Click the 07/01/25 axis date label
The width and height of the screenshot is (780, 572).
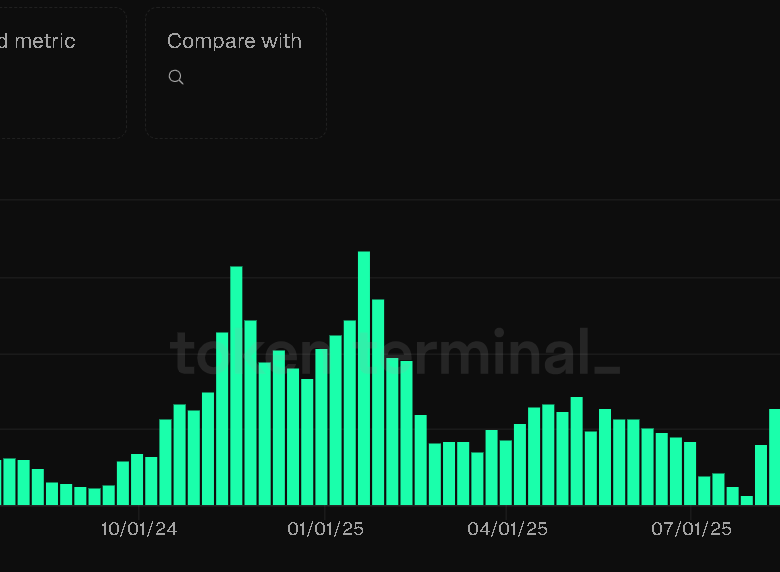[692, 529]
